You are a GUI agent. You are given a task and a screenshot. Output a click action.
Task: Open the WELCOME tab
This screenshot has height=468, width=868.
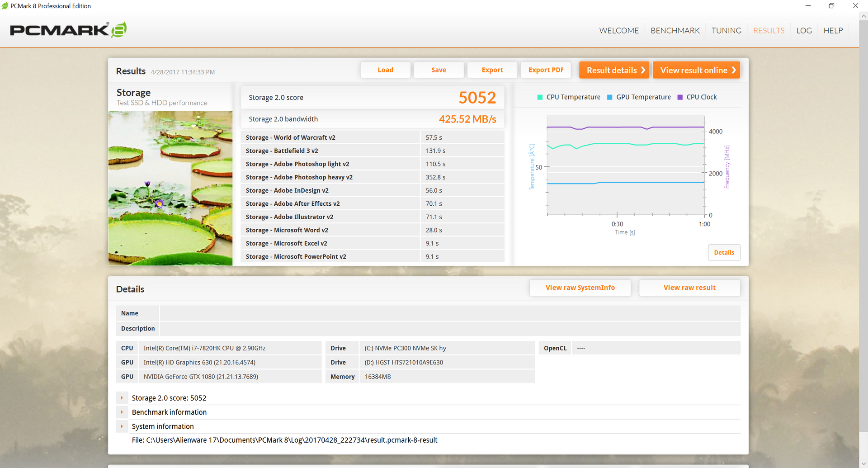click(619, 30)
